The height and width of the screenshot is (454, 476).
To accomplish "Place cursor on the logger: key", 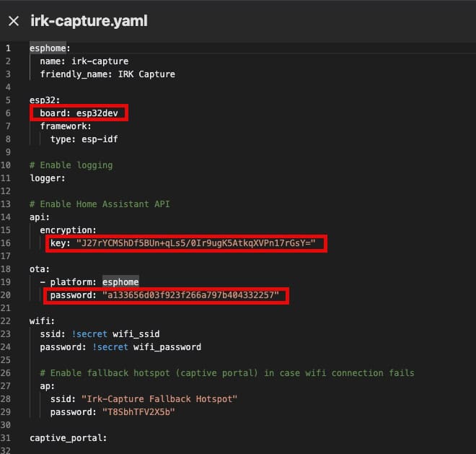I will 48,178.
